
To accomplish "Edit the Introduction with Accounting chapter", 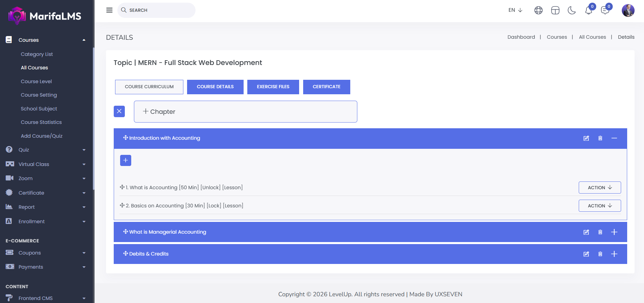I will [586, 138].
